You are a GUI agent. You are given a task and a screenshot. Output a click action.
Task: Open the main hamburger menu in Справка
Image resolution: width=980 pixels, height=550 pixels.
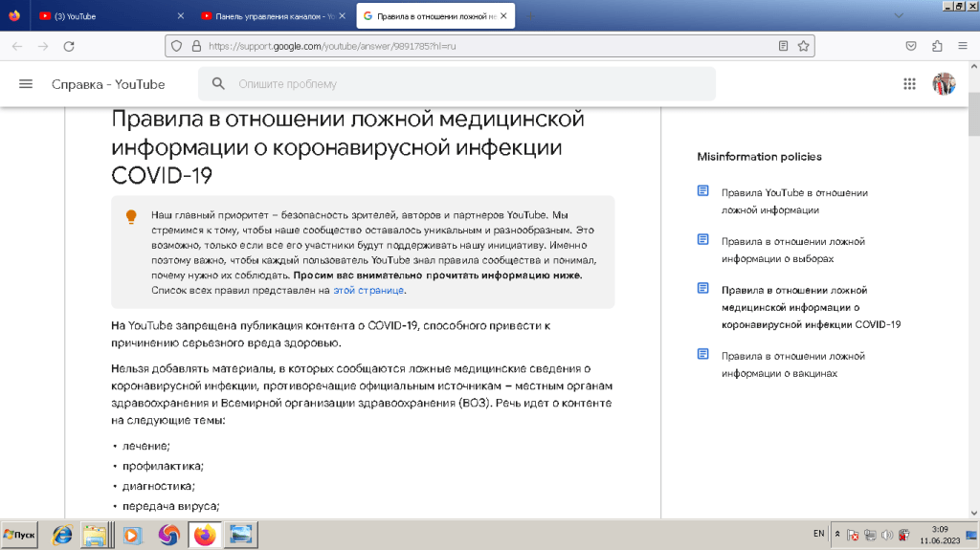click(x=26, y=84)
